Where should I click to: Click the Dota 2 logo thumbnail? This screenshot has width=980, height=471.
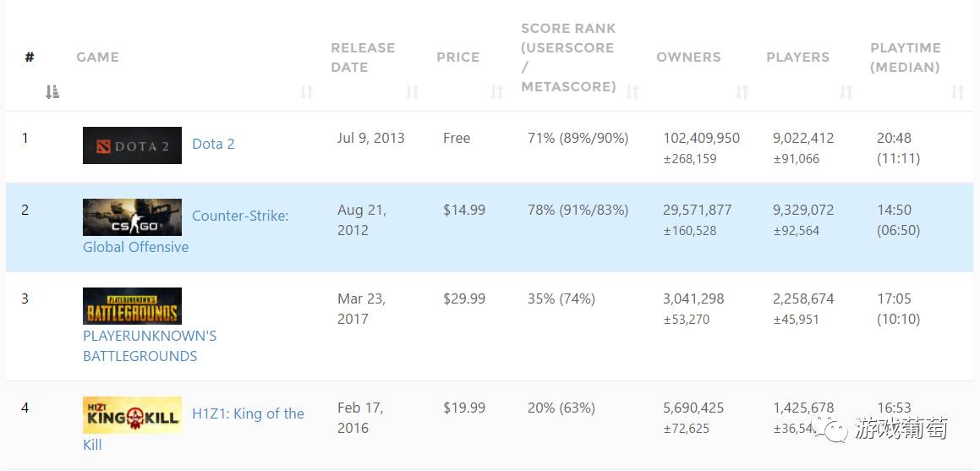(x=132, y=145)
